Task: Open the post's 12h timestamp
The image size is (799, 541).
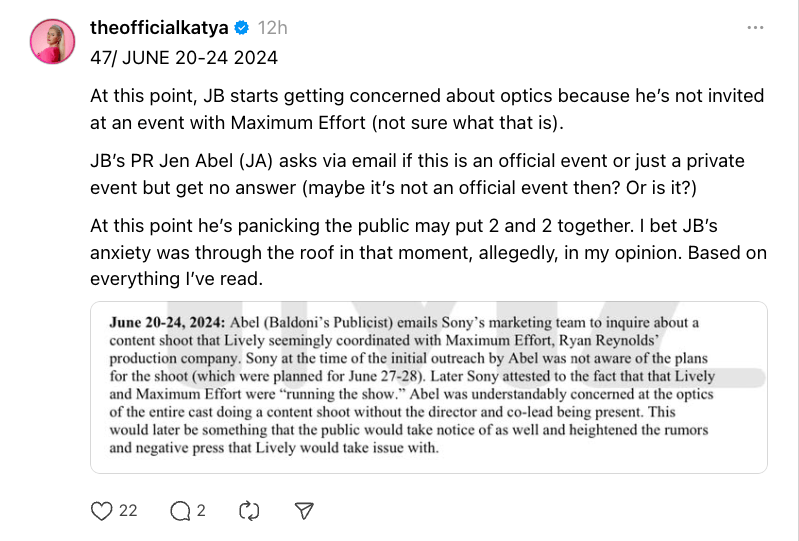Action: (270, 28)
